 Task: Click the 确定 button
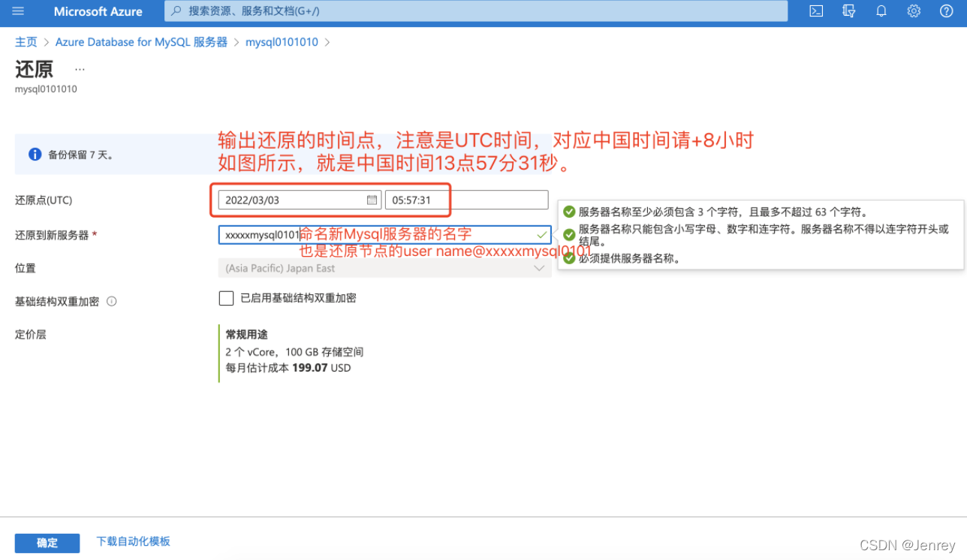(x=47, y=543)
